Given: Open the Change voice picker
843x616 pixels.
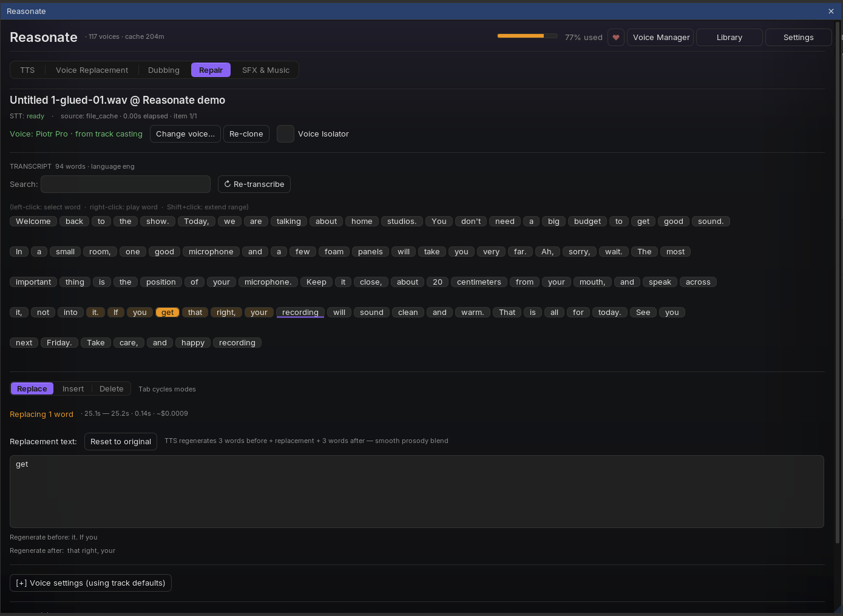Looking at the screenshot, I should [185, 134].
